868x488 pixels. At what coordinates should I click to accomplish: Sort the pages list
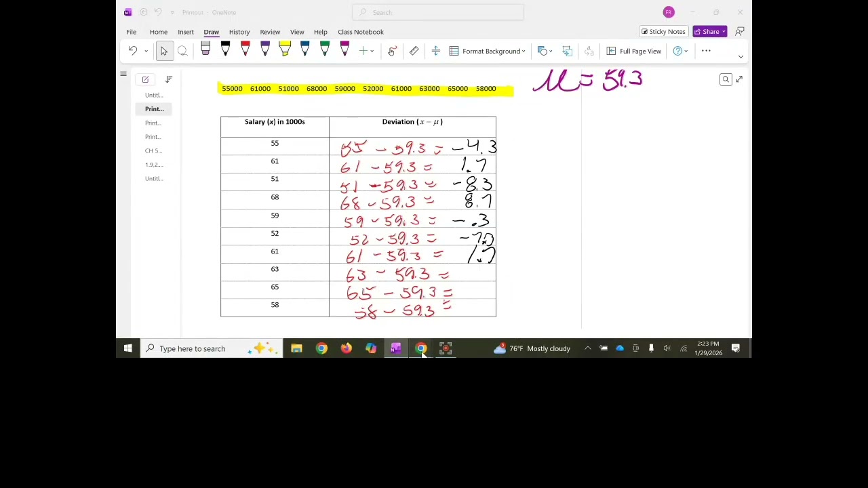click(168, 79)
